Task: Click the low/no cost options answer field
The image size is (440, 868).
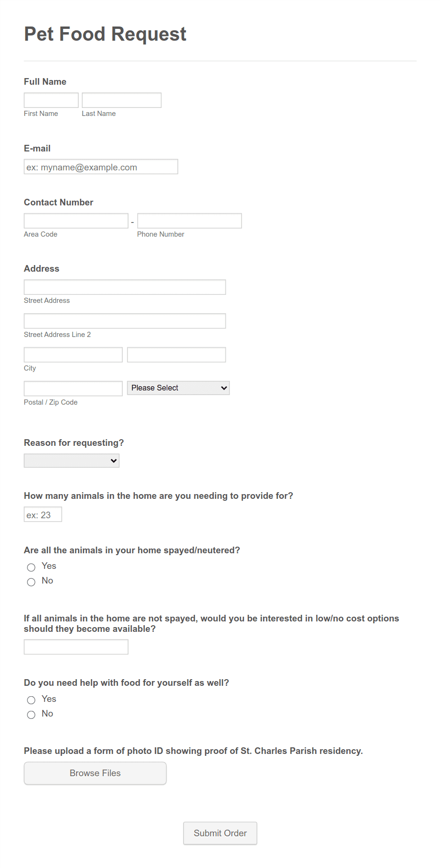Action: click(x=76, y=647)
